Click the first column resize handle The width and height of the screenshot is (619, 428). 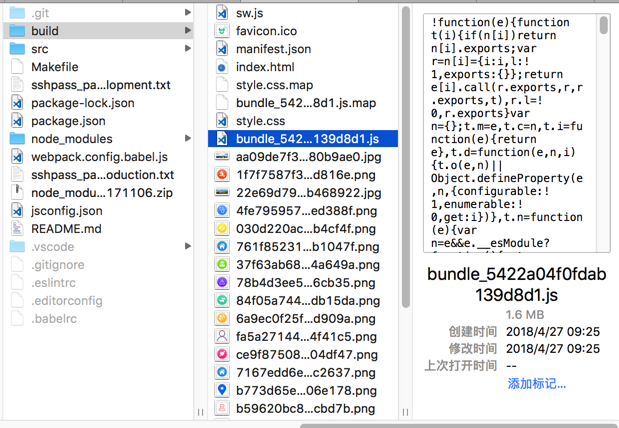pyautogui.click(x=200, y=412)
